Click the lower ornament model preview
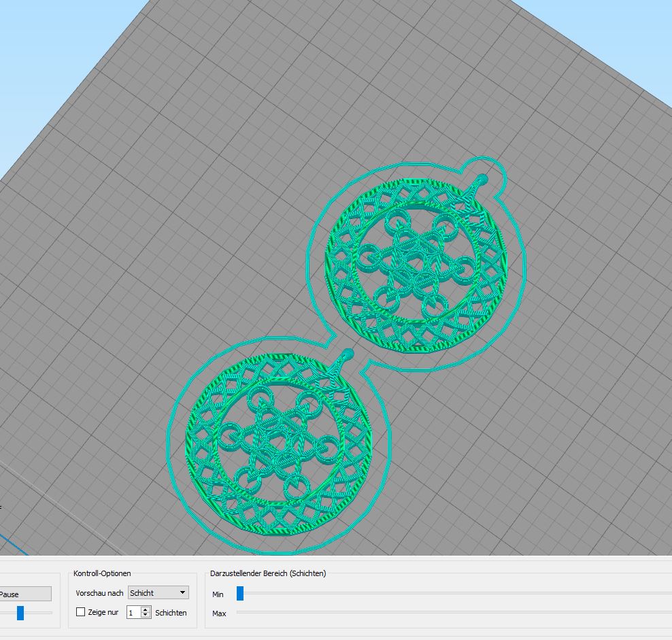Screen dimensions: 672x640 (x=279, y=443)
